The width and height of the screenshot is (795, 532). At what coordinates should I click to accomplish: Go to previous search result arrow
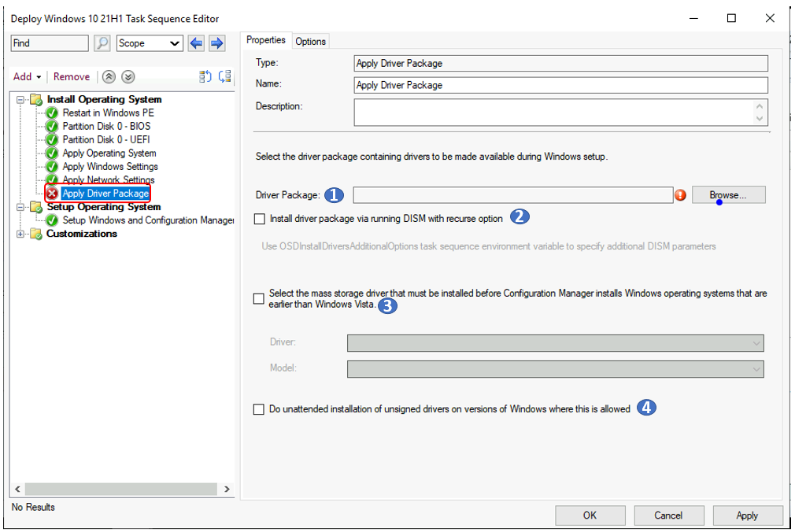[196, 43]
